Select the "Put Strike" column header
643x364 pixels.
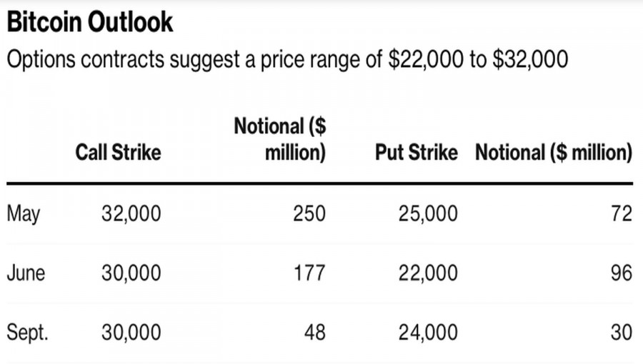click(417, 152)
